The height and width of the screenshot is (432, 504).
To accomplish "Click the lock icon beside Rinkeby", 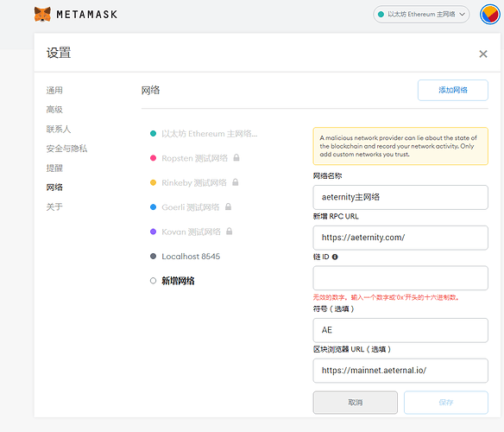I will pos(236,182).
